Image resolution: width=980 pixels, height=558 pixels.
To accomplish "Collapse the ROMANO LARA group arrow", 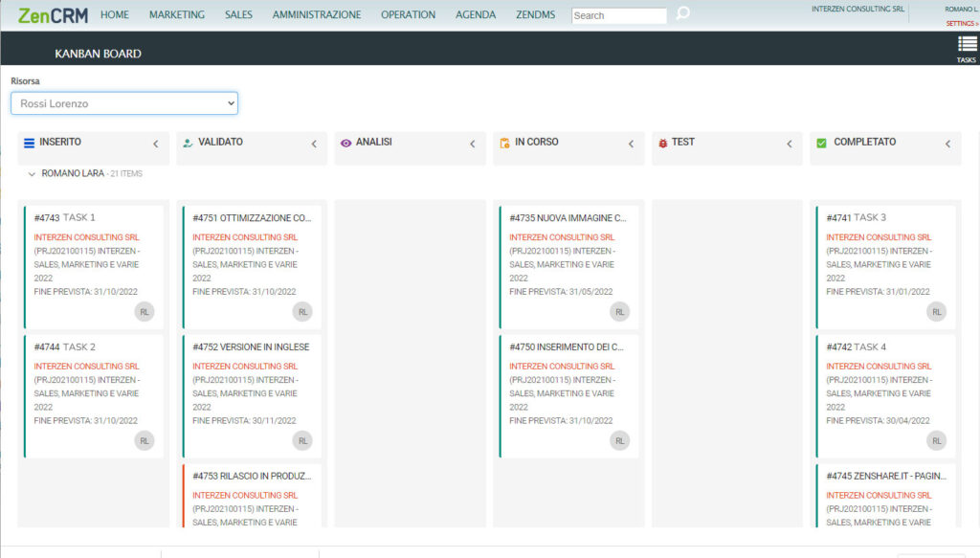I will (x=32, y=173).
